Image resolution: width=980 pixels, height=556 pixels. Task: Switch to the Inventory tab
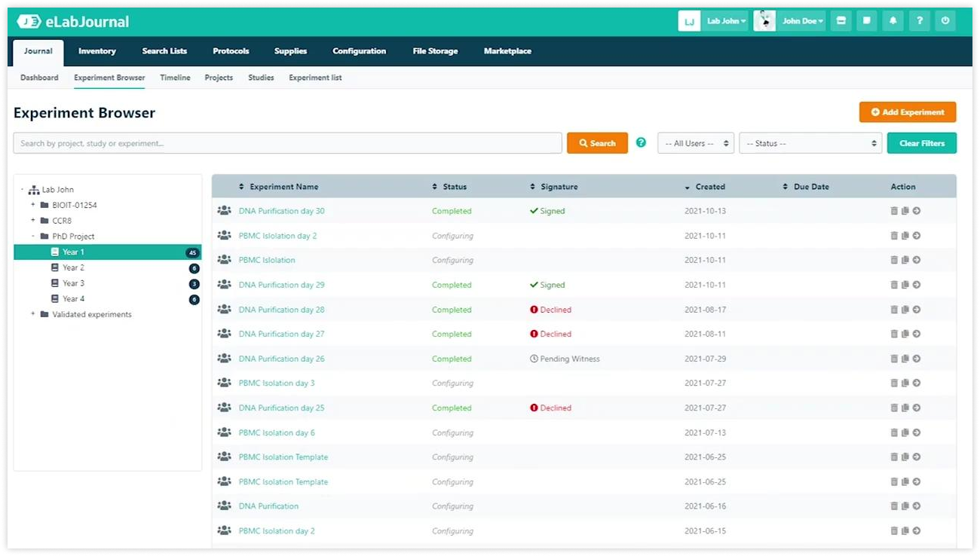click(97, 51)
